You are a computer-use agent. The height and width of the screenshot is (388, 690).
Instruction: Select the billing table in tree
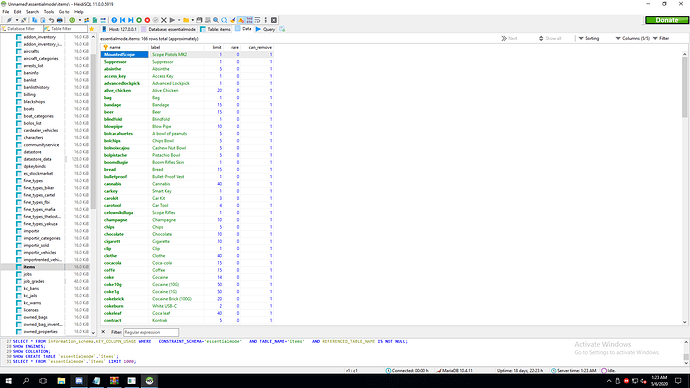[x=29, y=95]
